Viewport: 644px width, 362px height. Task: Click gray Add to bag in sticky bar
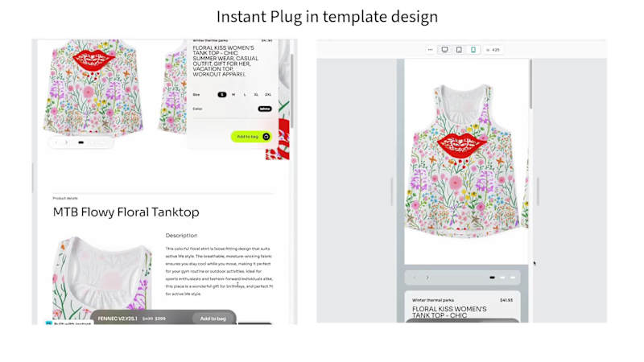[x=213, y=319]
